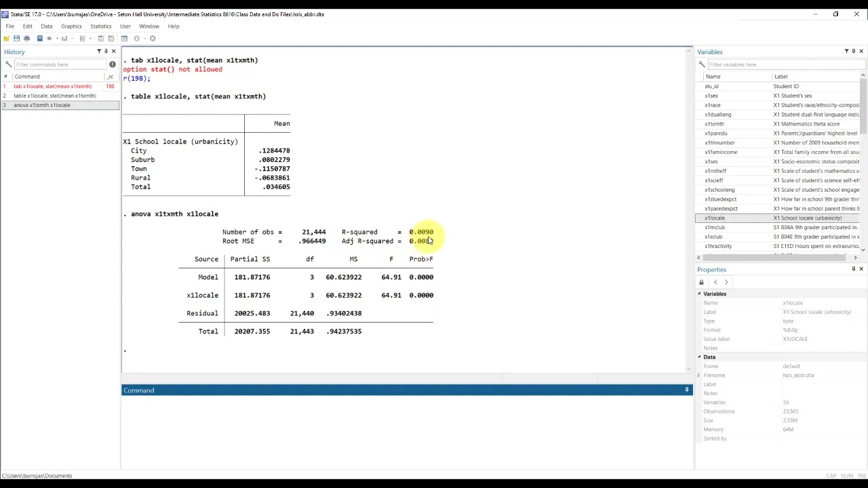
Task: Select the x1locale variable row
Action: 777,218
